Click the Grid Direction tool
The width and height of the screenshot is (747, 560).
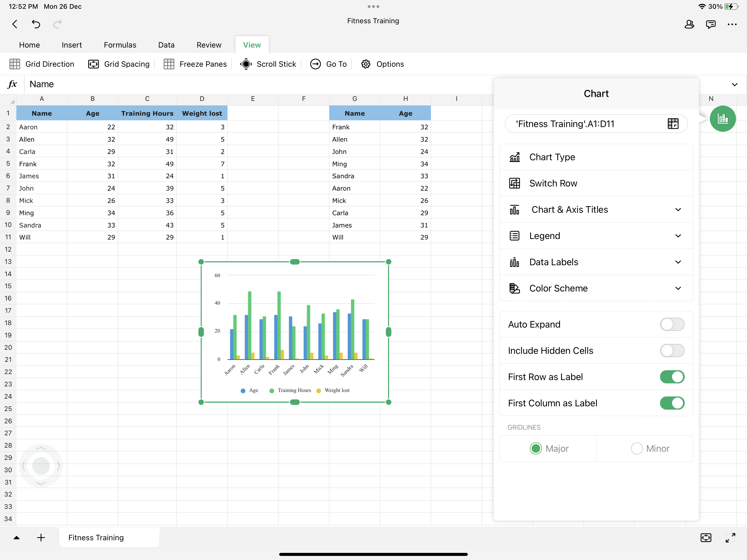[42, 64]
